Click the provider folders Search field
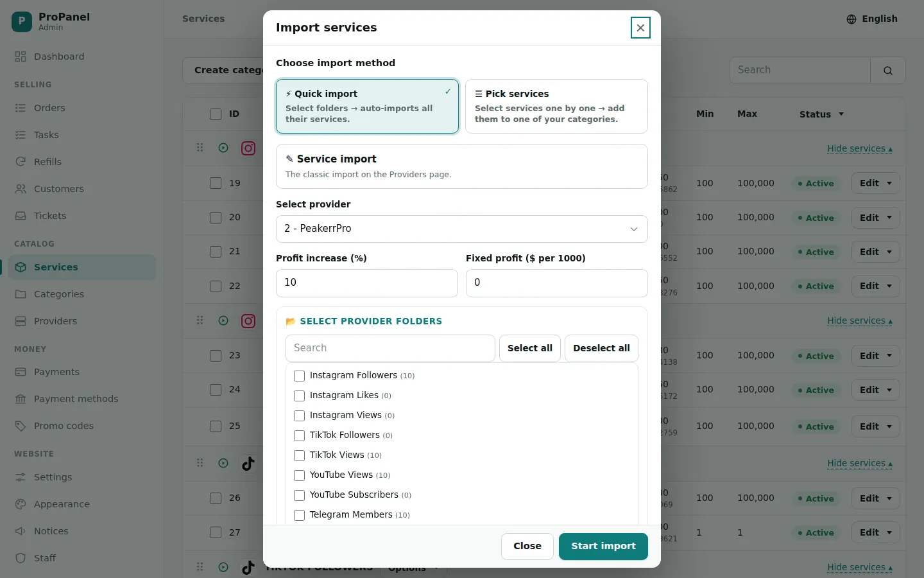This screenshot has width=924, height=578. (x=390, y=348)
